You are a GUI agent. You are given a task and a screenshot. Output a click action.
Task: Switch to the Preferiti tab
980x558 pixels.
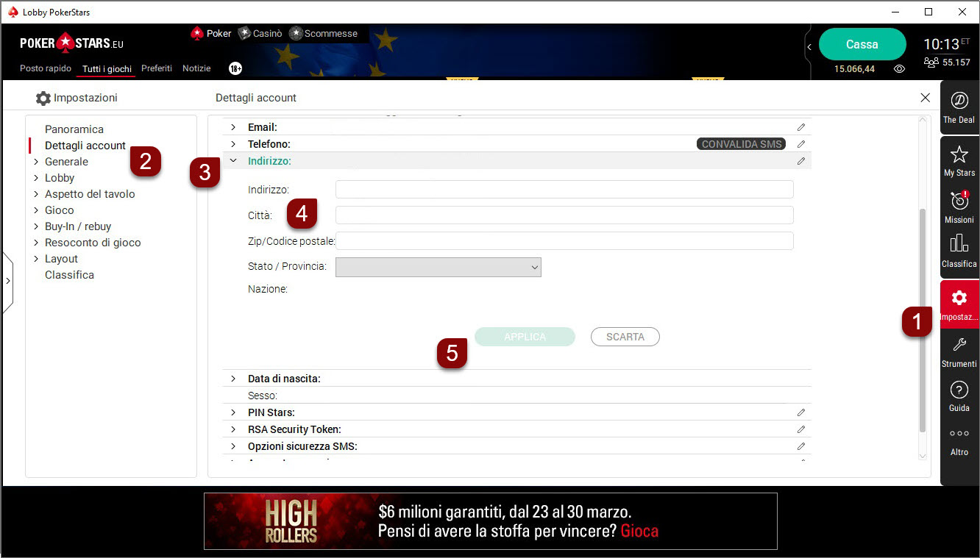point(156,68)
